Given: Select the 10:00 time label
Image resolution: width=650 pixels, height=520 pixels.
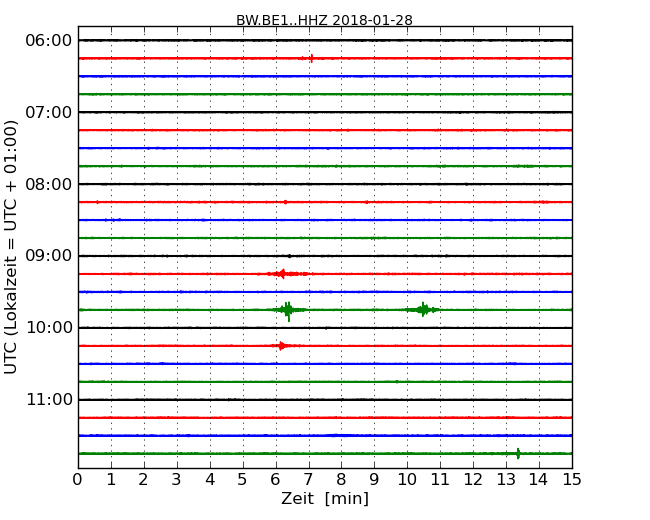Looking at the screenshot, I should coord(49,328).
